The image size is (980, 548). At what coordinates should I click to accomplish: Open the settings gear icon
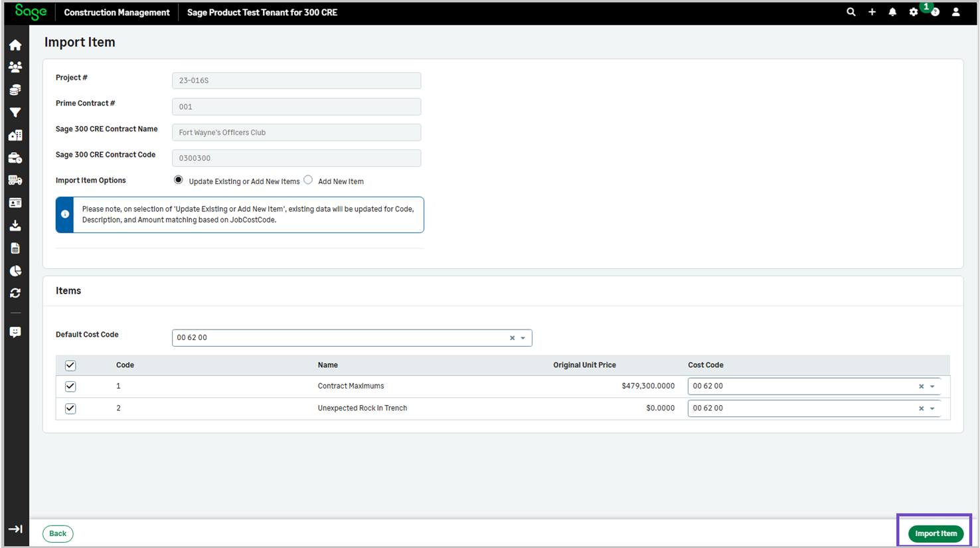coord(914,12)
